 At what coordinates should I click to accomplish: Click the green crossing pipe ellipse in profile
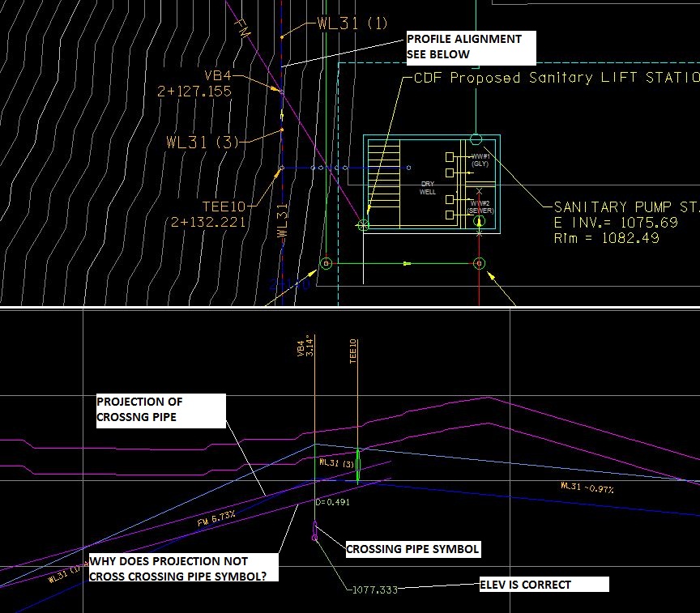(359, 466)
